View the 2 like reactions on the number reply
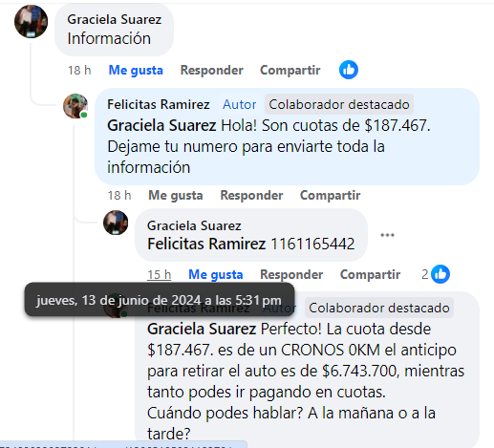Image resolution: width=494 pixels, height=448 pixels. tap(436, 274)
